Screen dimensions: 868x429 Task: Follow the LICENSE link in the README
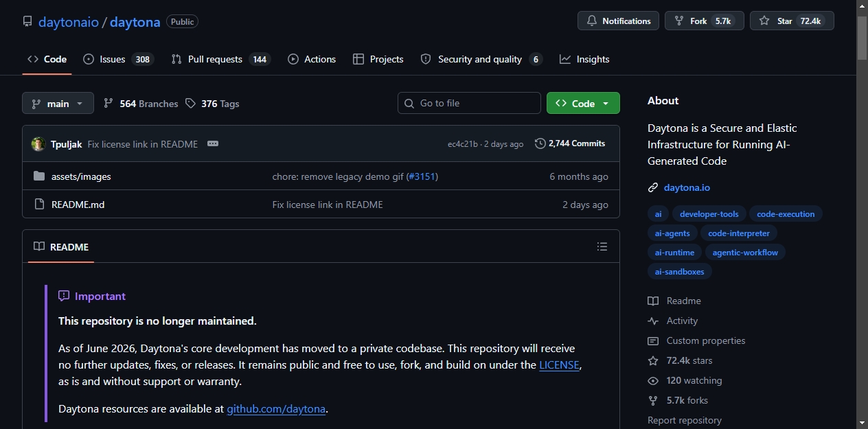coord(559,365)
